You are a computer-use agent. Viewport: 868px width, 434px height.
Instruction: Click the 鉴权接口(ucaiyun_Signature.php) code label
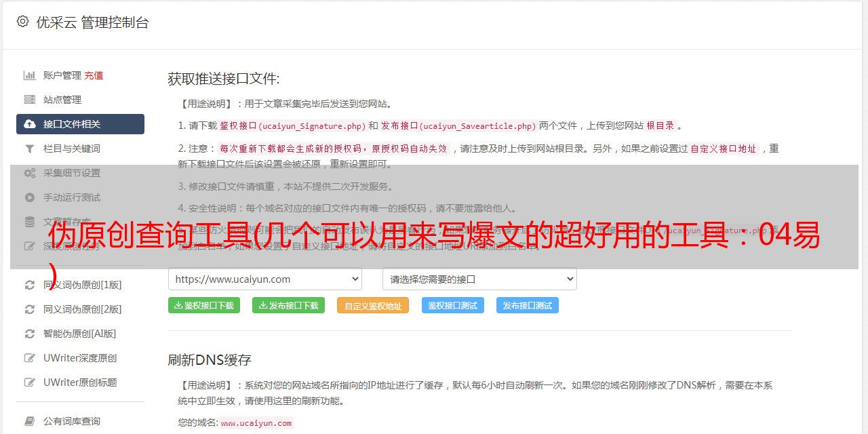pyautogui.click(x=293, y=126)
